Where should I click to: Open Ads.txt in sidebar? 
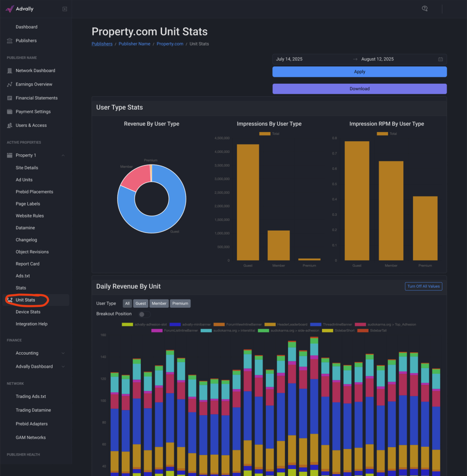point(23,276)
